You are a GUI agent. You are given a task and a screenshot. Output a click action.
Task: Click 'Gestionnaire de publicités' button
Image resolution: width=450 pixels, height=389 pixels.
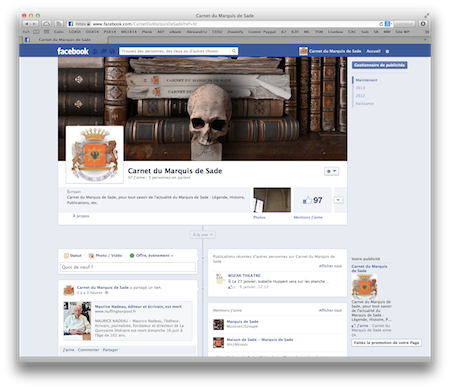click(x=379, y=65)
